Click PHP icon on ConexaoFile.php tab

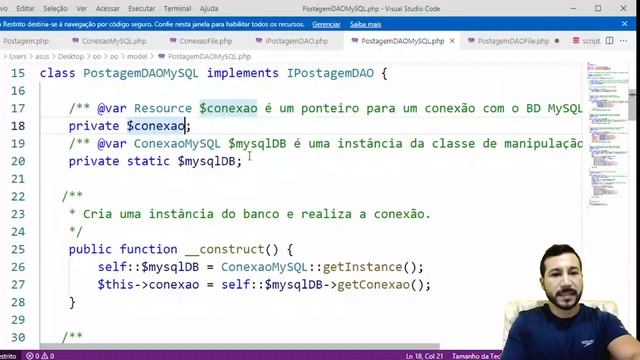point(173,41)
